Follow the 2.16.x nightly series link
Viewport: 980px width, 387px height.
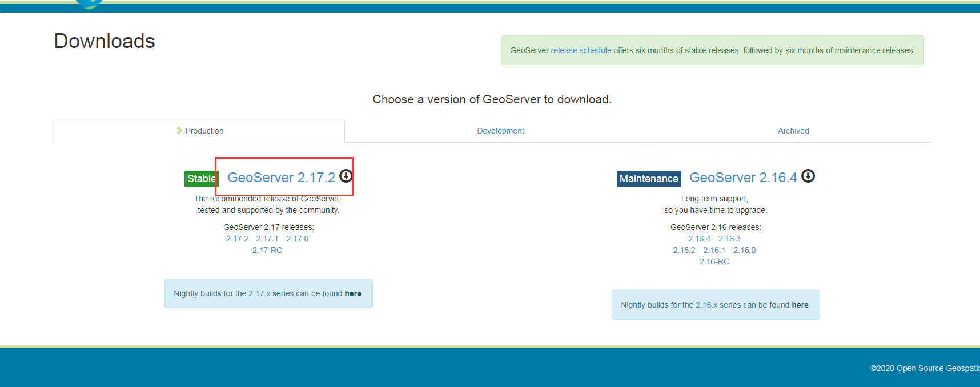706,305
